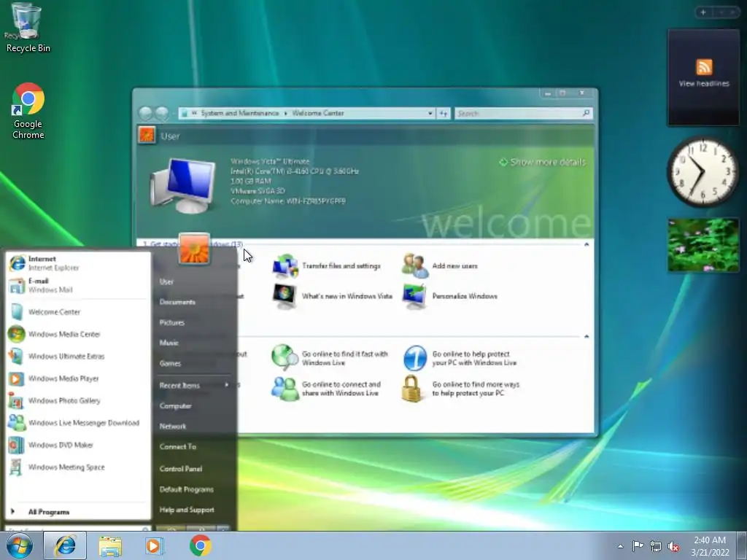The width and height of the screenshot is (747, 560).
Task: Click the search magnifier icon
Action: (x=586, y=113)
